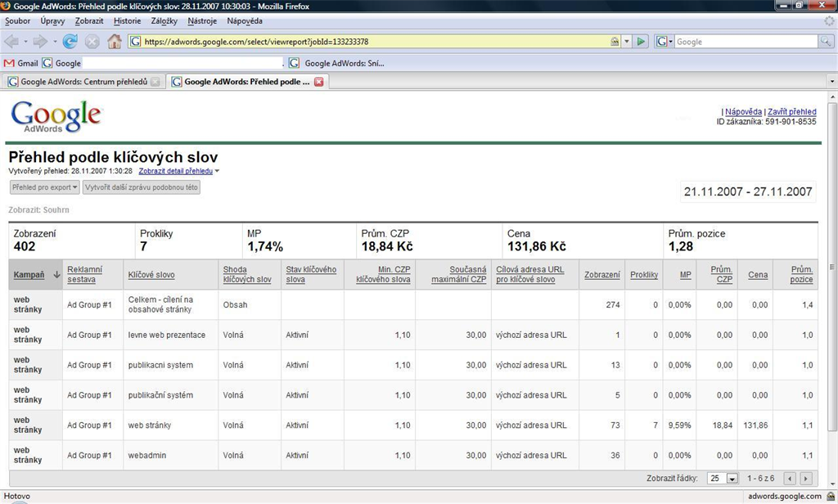Open the rows-per-page dropdown showing 25
The image size is (838, 504).
(723, 479)
